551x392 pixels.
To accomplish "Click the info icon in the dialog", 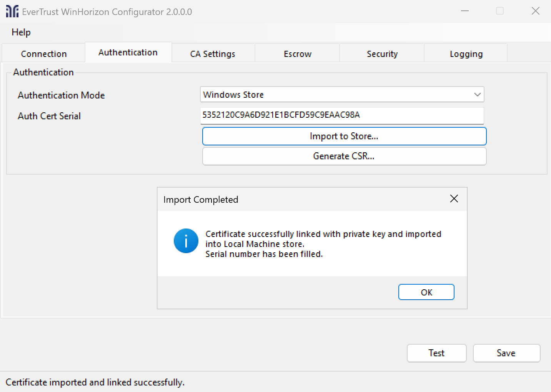I will click(186, 241).
